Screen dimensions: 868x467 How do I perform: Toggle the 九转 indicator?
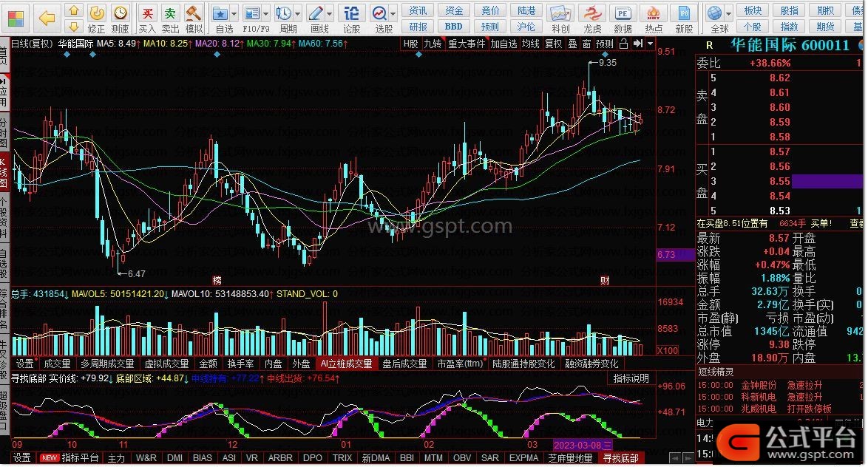433,44
